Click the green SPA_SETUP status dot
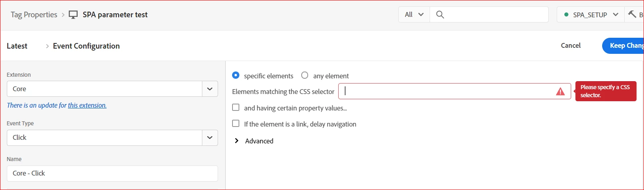The image size is (644, 190). click(566, 15)
